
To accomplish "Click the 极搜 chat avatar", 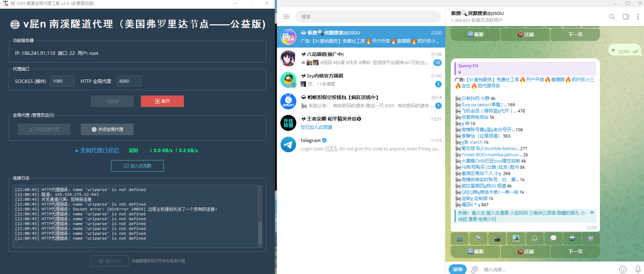I will [x=288, y=37].
